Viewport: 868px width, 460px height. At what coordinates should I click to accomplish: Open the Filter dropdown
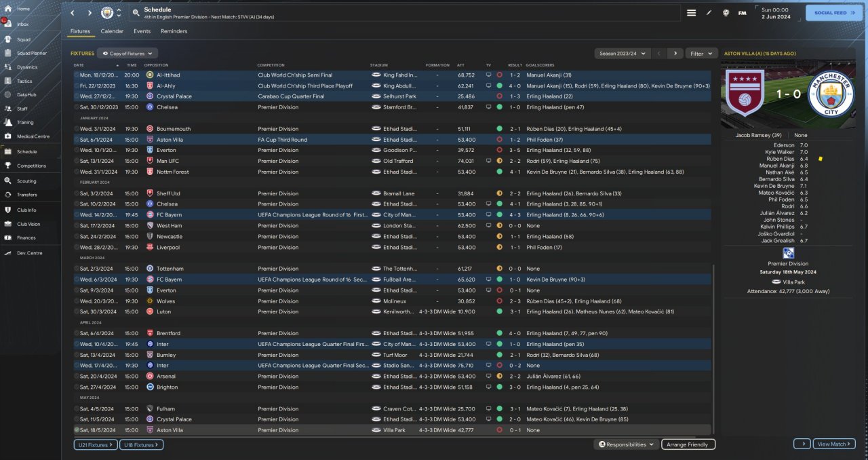pyautogui.click(x=701, y=53)
